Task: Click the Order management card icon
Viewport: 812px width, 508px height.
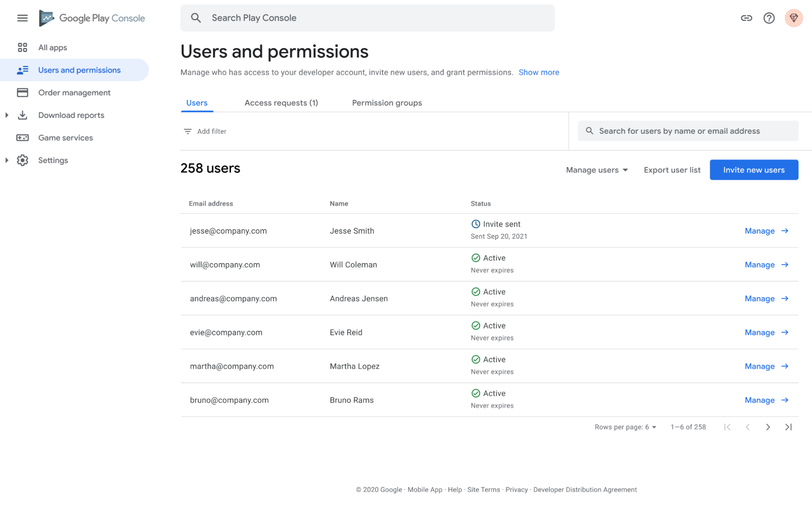Action: (x=22, y=92)
